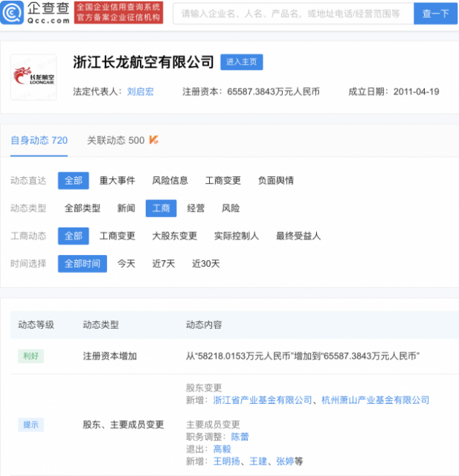The width and height of the screenshot is (459, 476).
Task: Click the 动态等级 column header
Action: [36, 325]
